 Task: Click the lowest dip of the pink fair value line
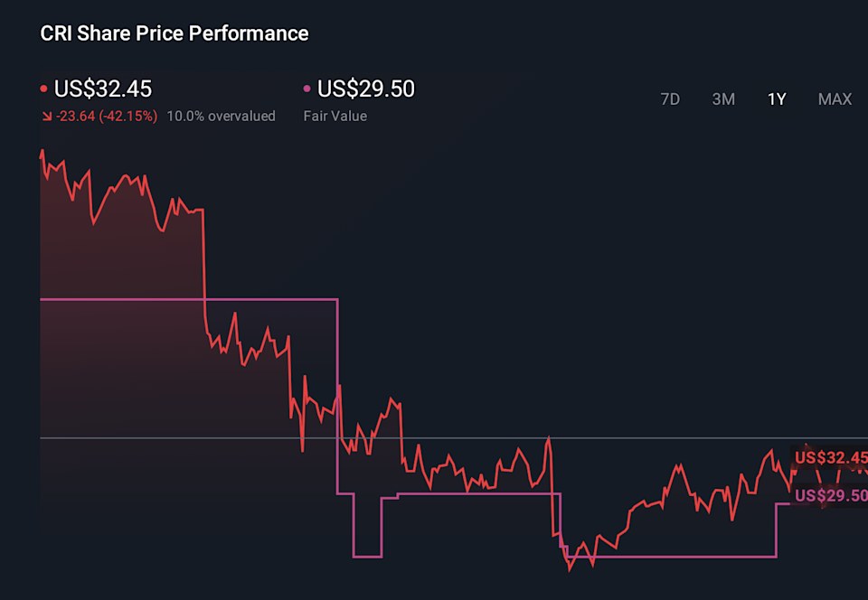pos(368,557)
